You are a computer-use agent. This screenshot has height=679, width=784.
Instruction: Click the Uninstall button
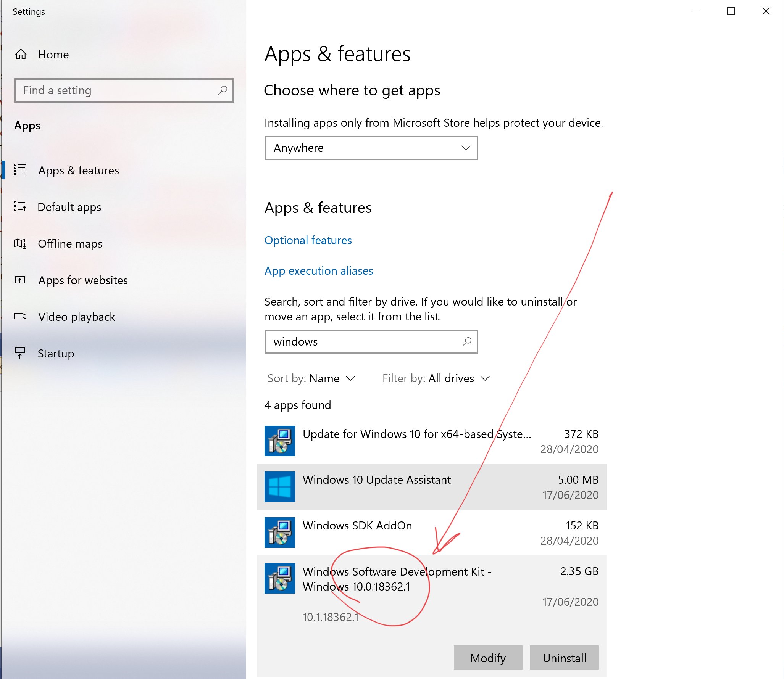coord(564,658)
